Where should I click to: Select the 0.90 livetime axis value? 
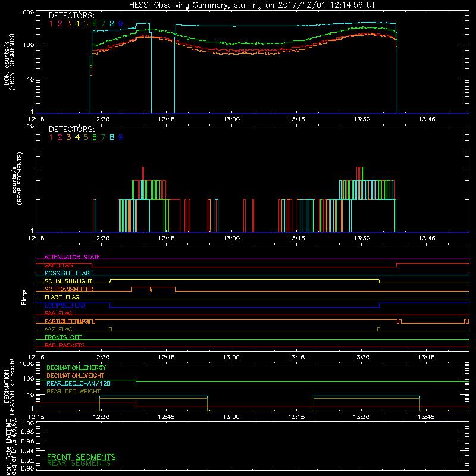tap(27, 468)
